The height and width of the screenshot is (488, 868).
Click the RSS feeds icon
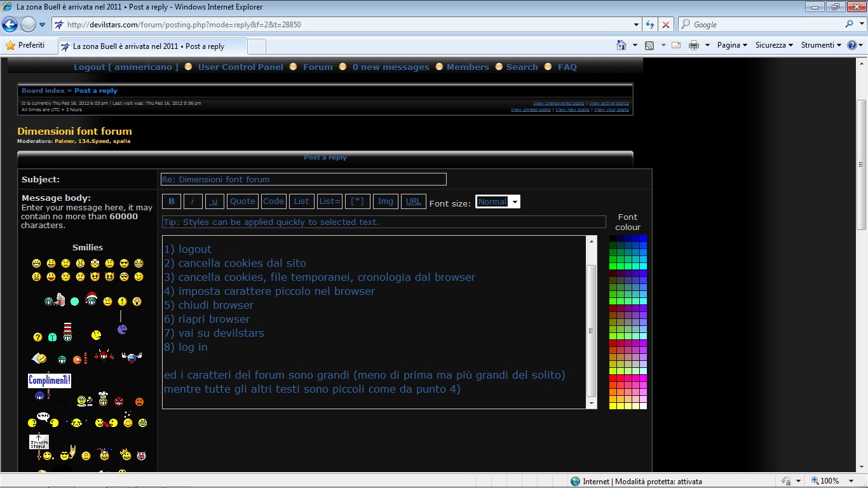(649, 45)
